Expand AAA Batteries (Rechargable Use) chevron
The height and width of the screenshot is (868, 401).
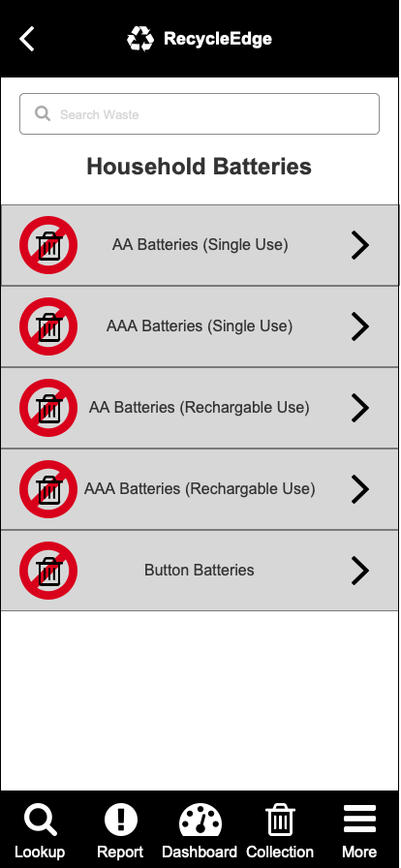(x=360, y=489)
